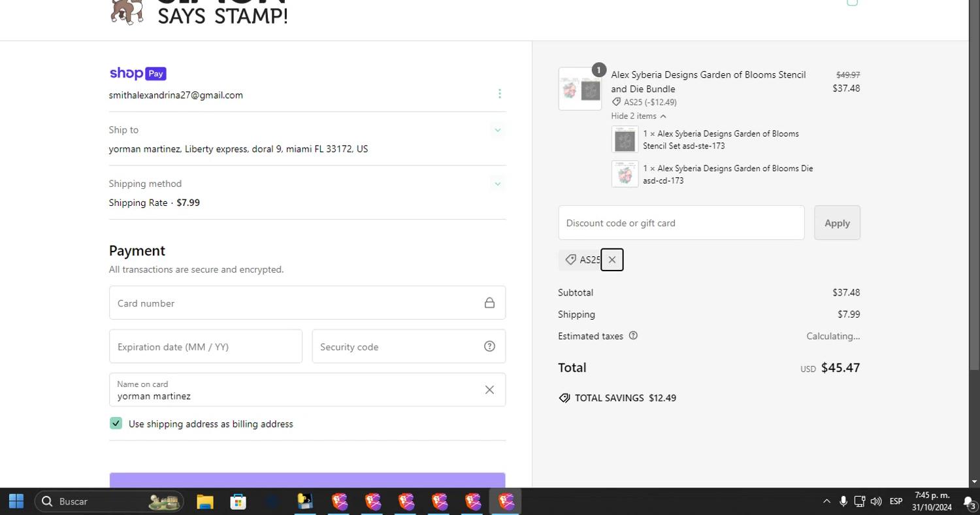
Task: Open the Windows Start menu
Action: pyautogui.click(x=16, y=501)
